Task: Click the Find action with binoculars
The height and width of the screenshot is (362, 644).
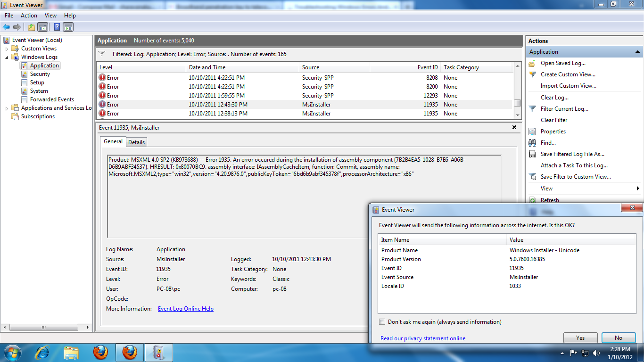Action: point(548,143)
